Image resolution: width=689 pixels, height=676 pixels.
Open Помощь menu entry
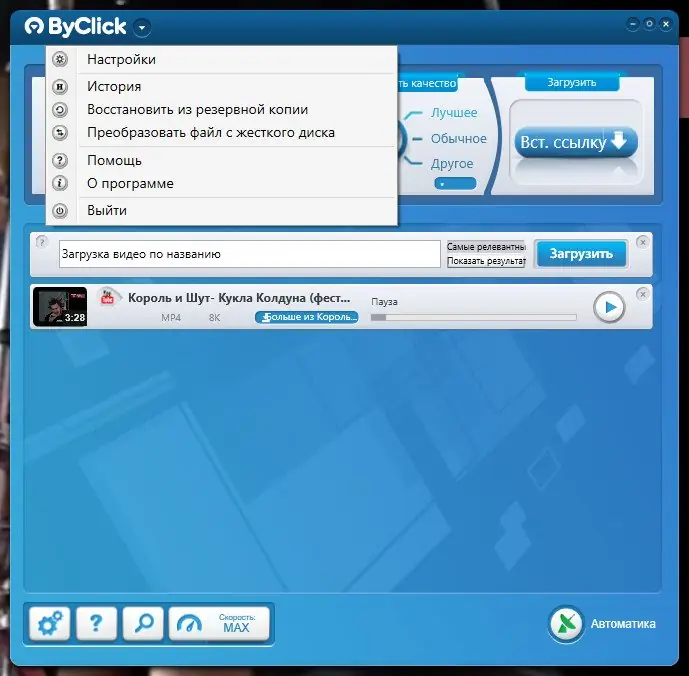coord(114,160)
